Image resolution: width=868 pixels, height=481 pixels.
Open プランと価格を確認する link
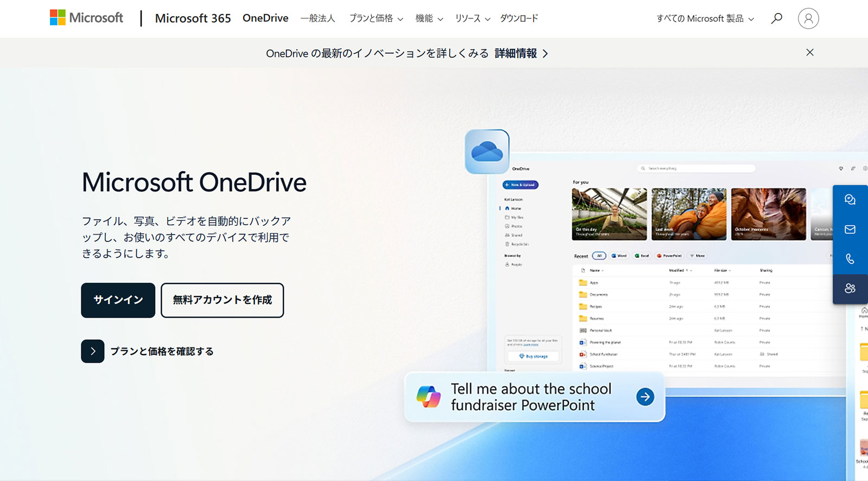[x=162, y=351]
